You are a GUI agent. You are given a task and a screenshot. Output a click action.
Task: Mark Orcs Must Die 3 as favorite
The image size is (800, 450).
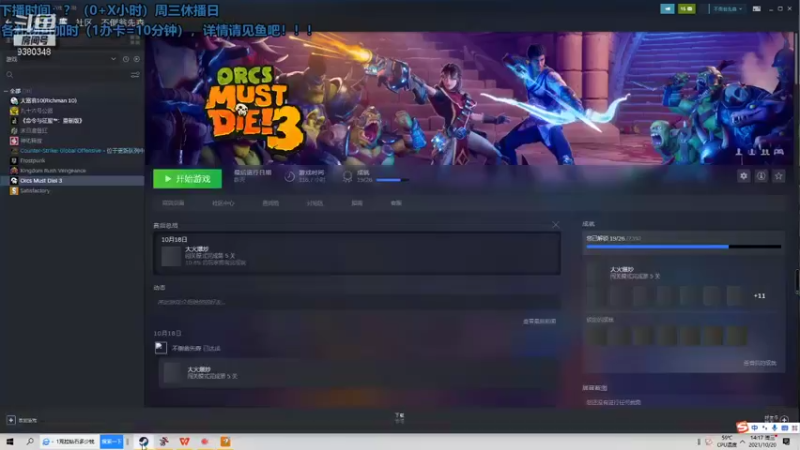pos(779,176)
